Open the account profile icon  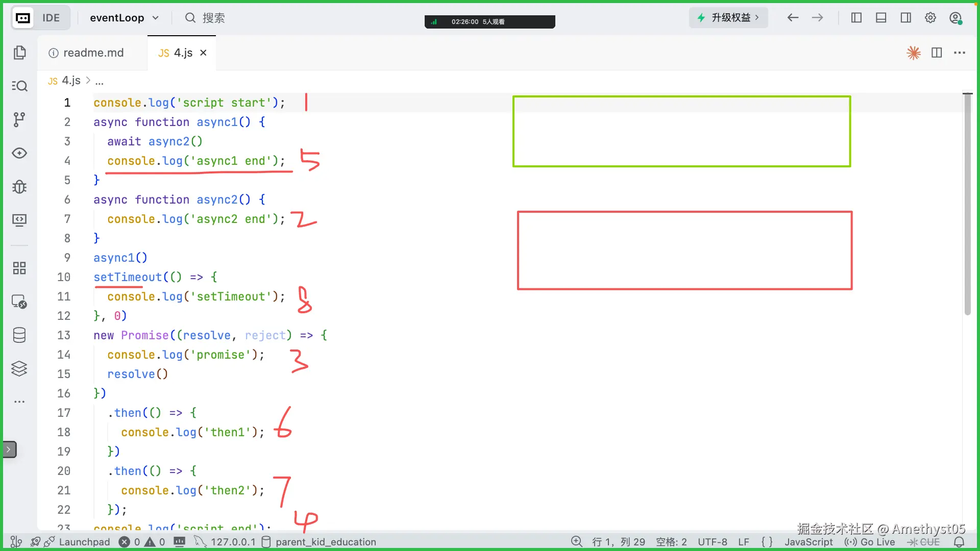(955, 18)
